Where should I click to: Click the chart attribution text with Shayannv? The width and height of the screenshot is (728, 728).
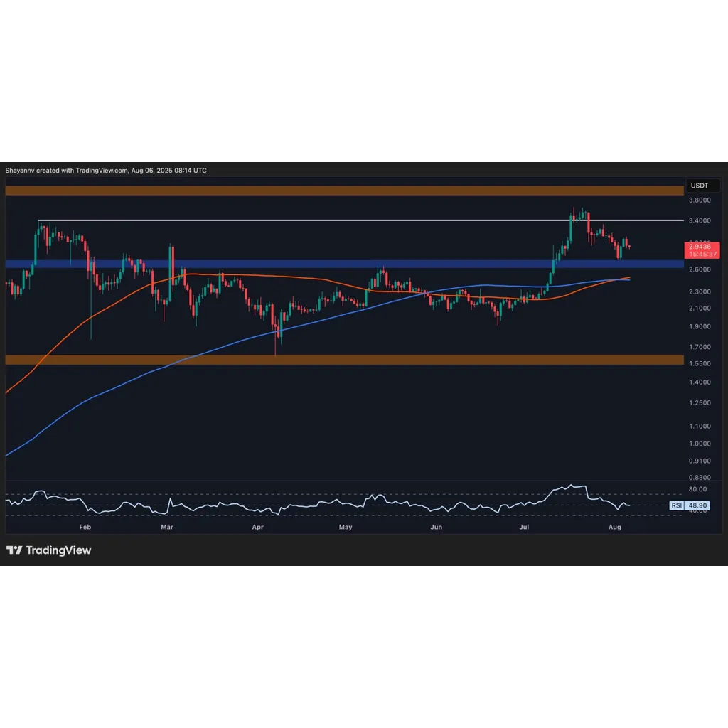[x=106, y=171]
